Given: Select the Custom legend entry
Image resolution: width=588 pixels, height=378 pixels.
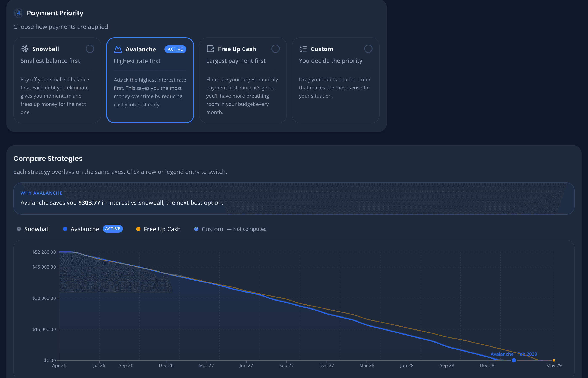Looking at the screenshot, I should click(x=212, y=229).
